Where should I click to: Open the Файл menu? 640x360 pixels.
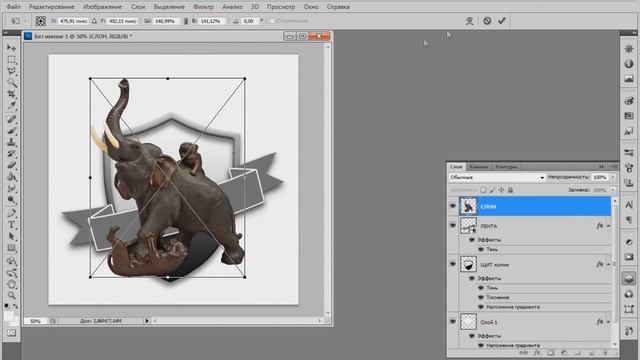(14, 7)
